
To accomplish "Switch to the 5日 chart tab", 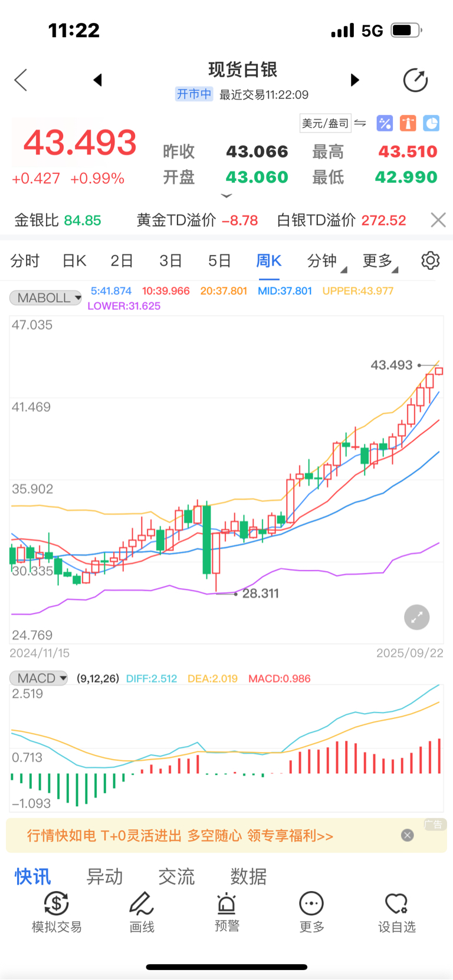I will [219, 260].
